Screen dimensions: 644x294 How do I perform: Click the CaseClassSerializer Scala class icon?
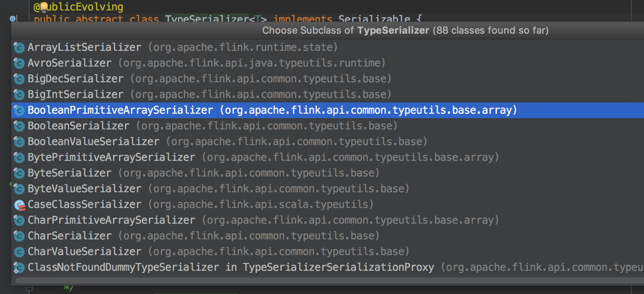(x=19, y=205)
